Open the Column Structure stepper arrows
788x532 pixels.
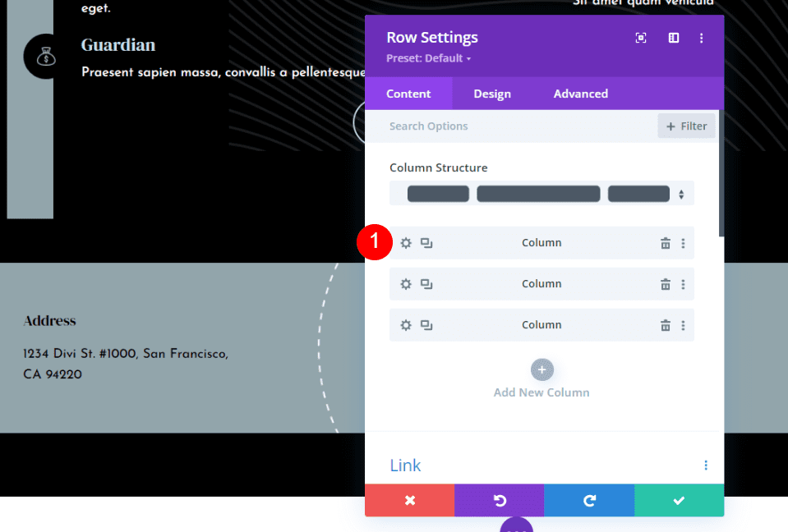(x=681, y=193)
